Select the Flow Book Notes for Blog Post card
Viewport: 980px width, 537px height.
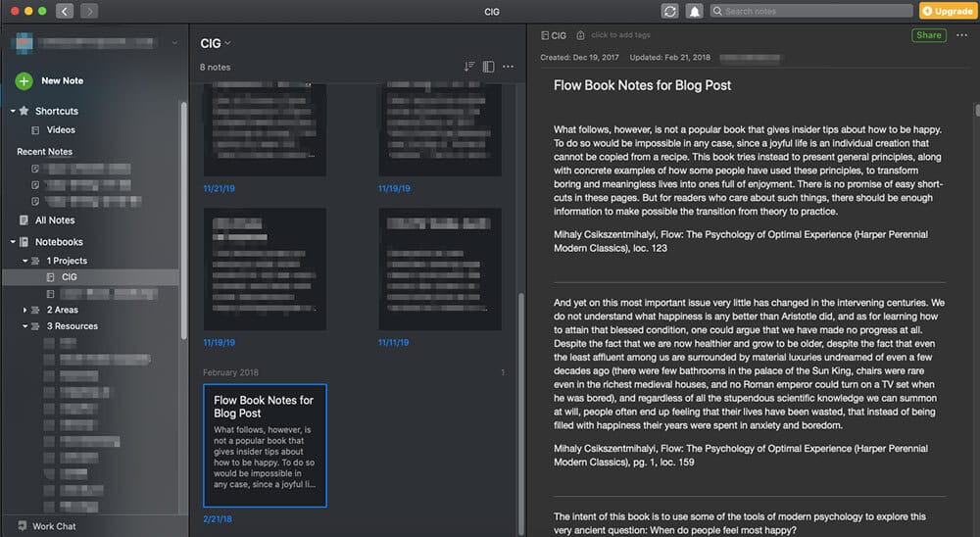265,445
